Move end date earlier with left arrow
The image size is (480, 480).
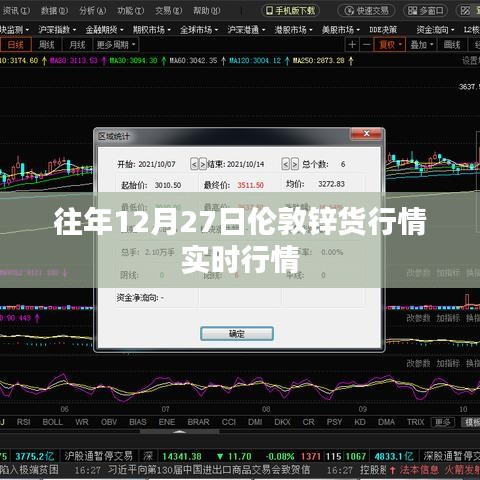point(285,164)
